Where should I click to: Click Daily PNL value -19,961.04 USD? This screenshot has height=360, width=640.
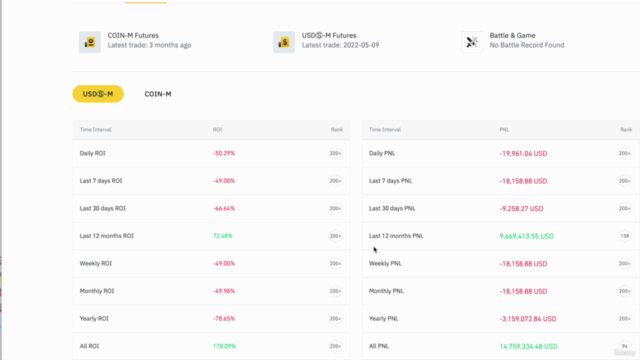click(x=523, y=153)
